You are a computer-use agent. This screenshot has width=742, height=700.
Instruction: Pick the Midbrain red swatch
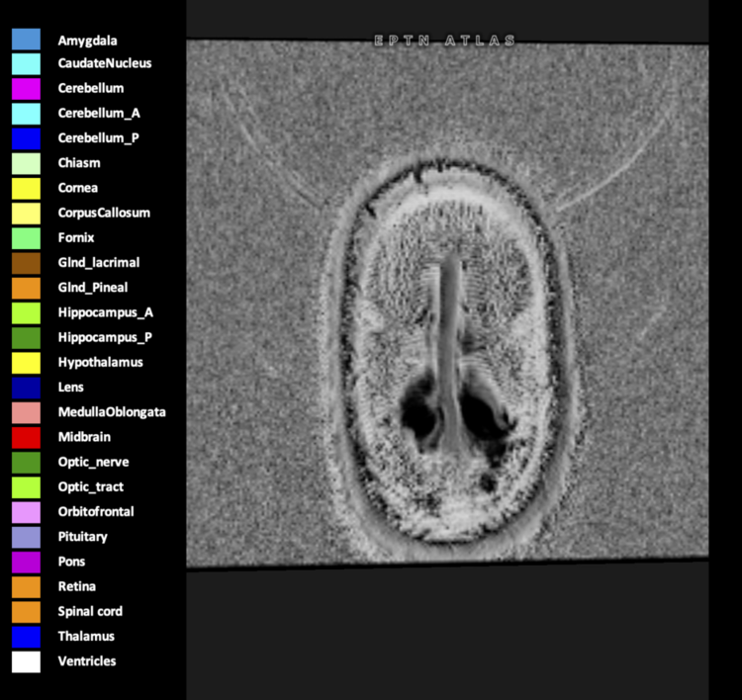point(26,437)
